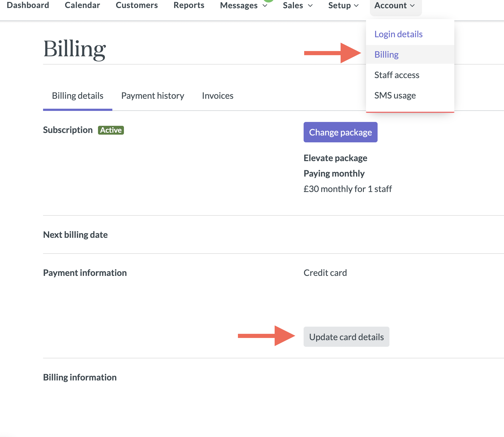Open Login details from the Account menu
504x437 pixels.
click(x=398, y=34)
